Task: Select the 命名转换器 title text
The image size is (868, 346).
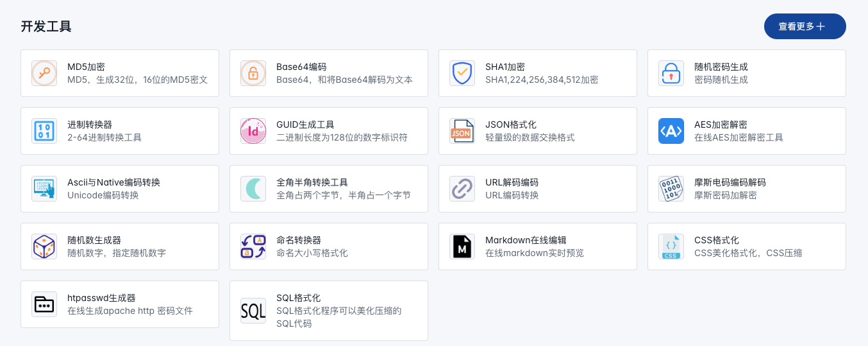Action: pos(298,240)
